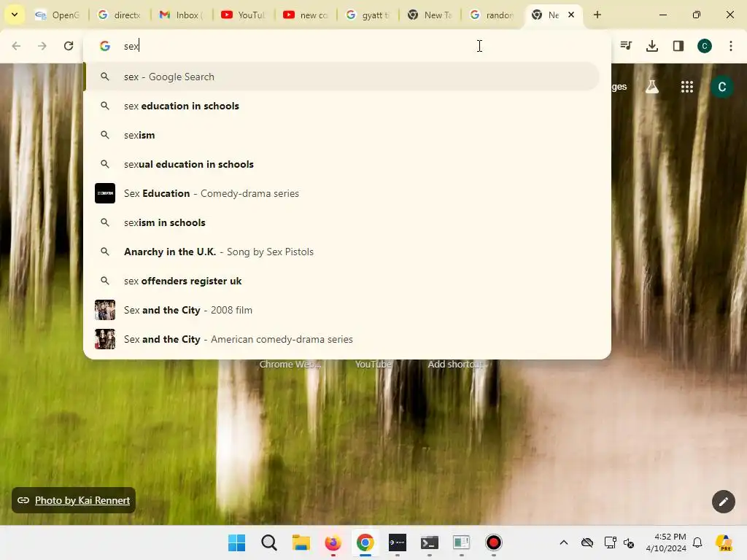Launch Firefox from the taskbar
This screenshot has height=560, width=747.
pos(333,542)
